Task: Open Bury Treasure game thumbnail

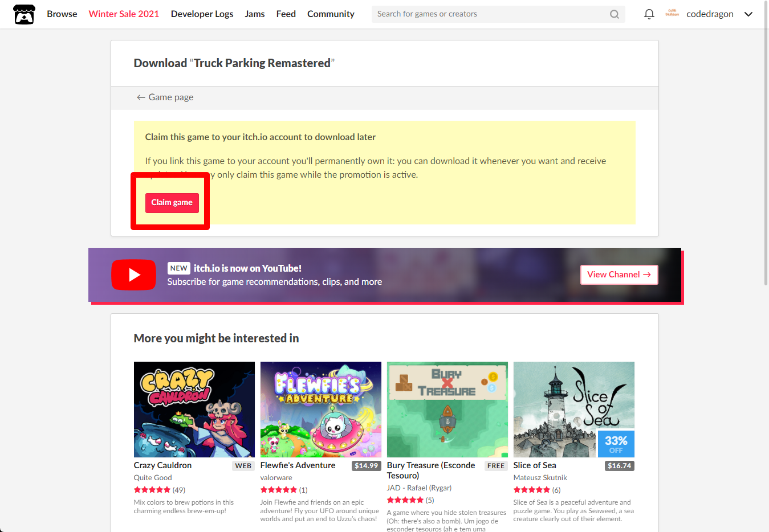Action: coord(447,410)
